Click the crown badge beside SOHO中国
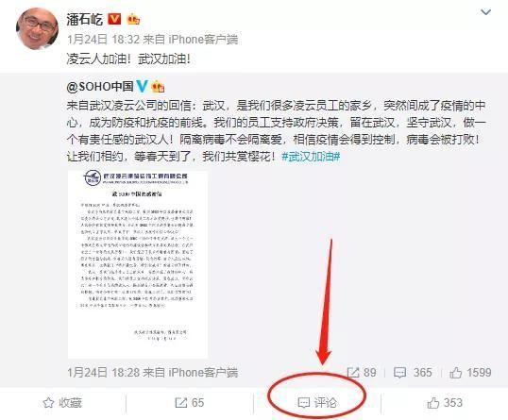508x420 pixels. coord(158,87)
